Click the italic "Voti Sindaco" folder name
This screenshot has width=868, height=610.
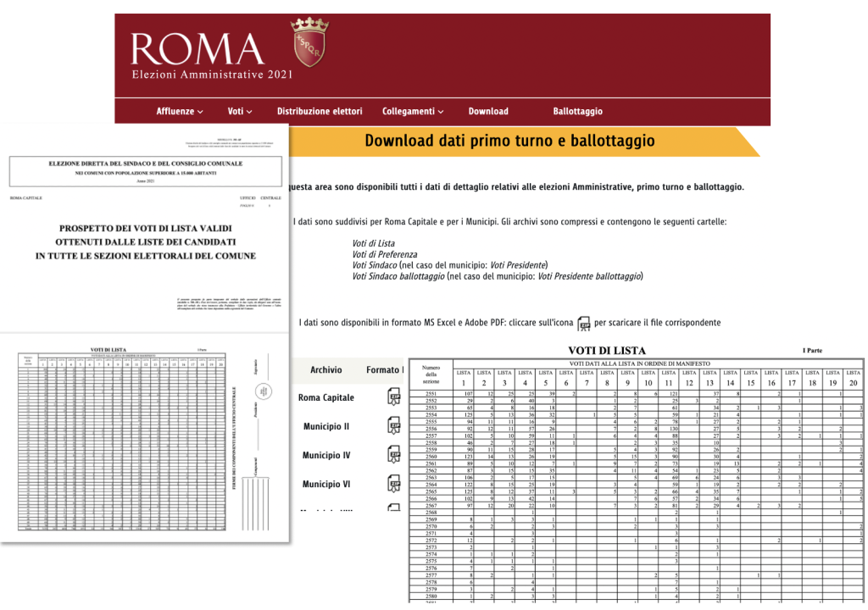click(375, 265)
